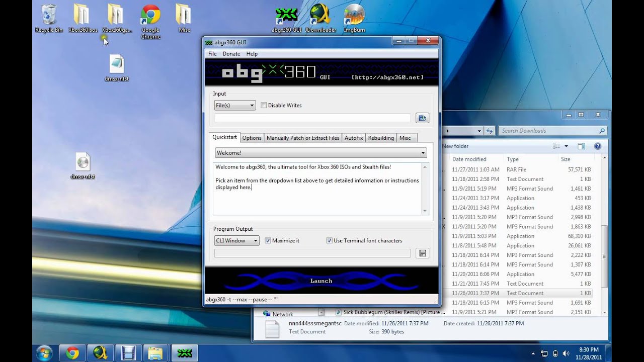The image size is (644, 362).
Task: Open the Explorer view options arrow
Action: point(566,146)
